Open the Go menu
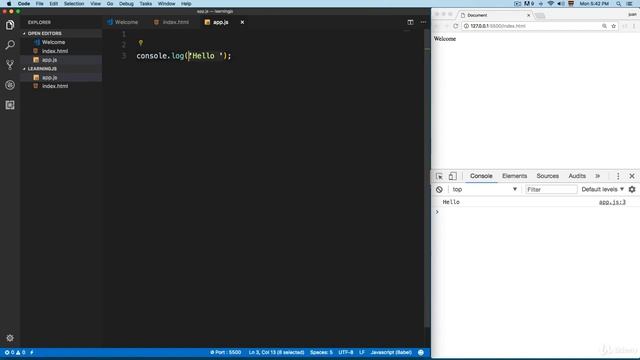This screenshot has height=360, width=640. pos(110,4)
